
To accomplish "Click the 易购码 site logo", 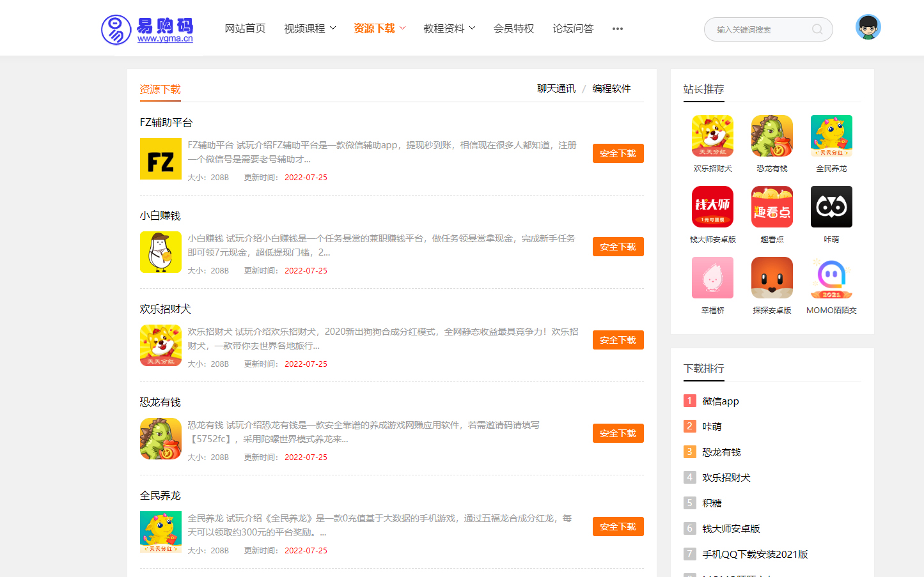I will (147, 29).
